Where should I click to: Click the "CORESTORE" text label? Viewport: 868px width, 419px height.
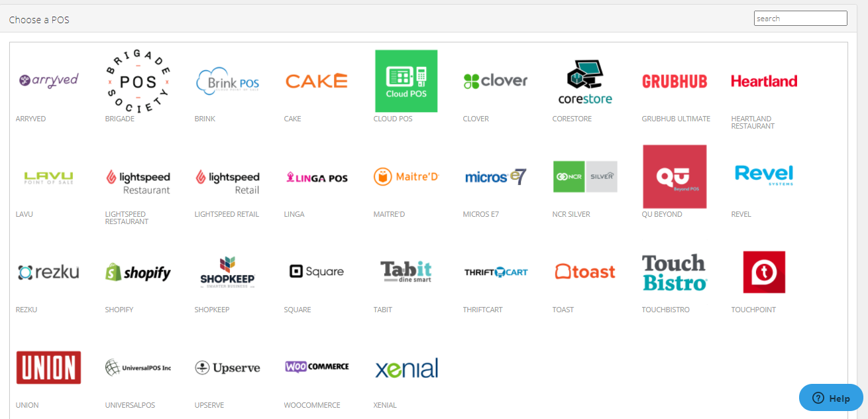[572, 119]
